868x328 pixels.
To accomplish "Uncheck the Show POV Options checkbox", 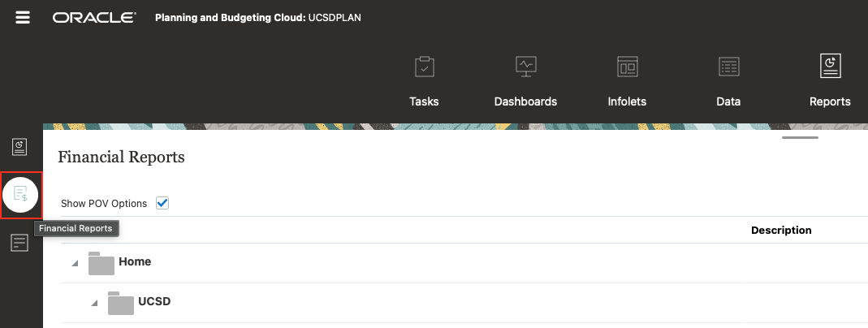I will 162,203.
